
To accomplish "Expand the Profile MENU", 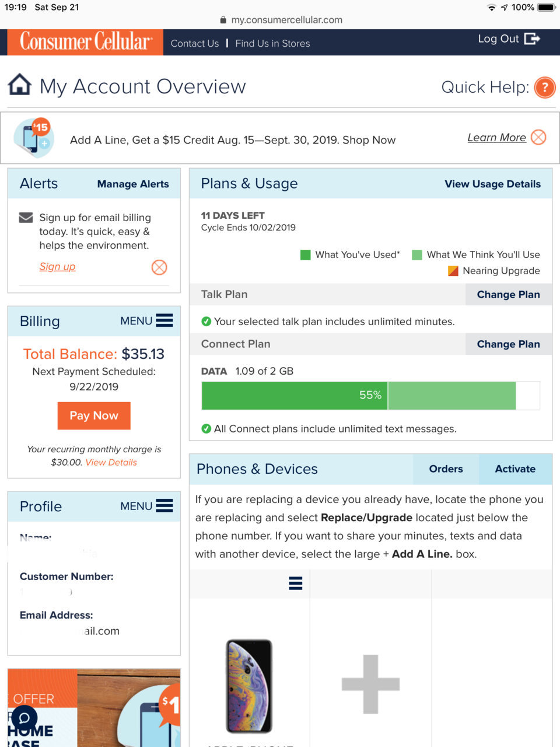I will coord(146,506).
